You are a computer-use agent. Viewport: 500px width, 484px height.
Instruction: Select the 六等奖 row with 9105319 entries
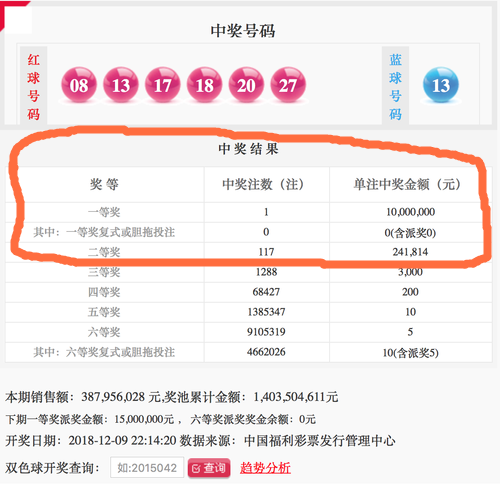(x=249, y=332)
